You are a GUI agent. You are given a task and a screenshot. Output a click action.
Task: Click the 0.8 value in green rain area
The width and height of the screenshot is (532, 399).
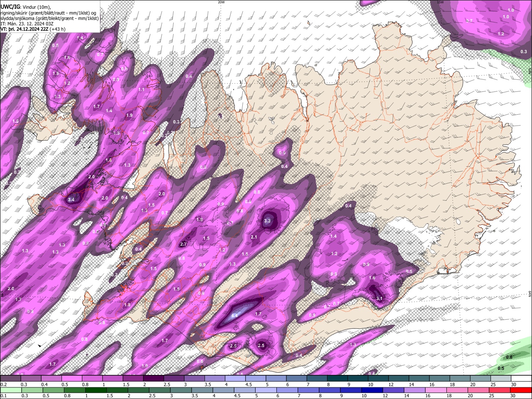pyautogui.click(x=509, y=357)
